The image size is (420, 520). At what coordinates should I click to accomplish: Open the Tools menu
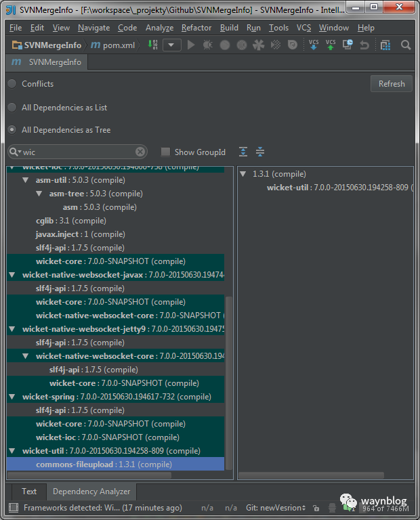click(x=278, y=28)
